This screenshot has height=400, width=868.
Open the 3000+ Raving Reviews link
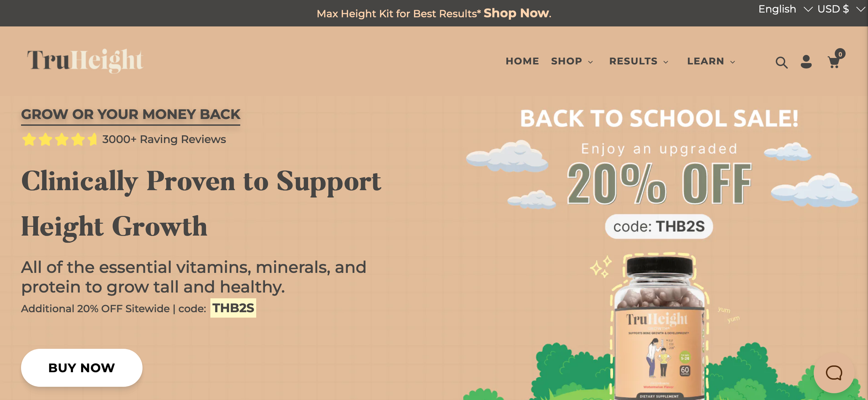164,139
